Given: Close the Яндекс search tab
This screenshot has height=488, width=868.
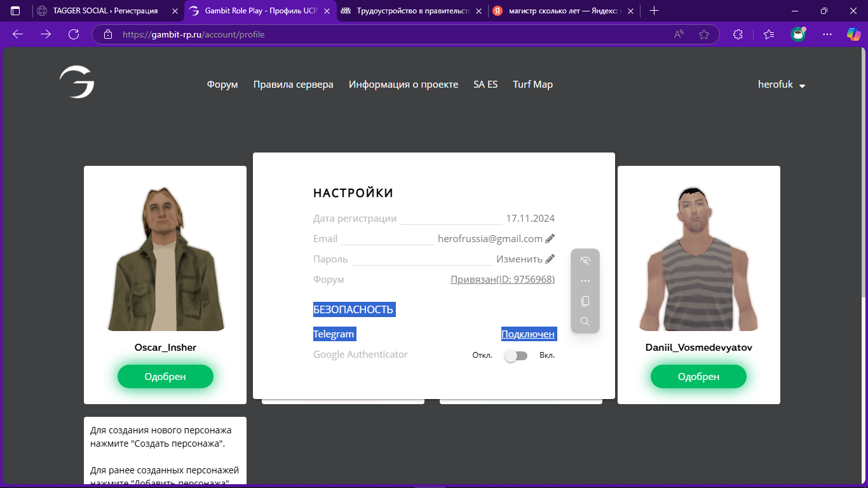Looking at the screenshot, I should pyautogui.click(x=632, y=11).
